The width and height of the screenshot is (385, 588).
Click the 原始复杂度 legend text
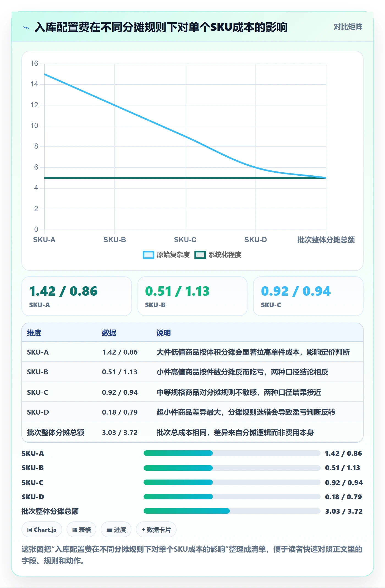[173, 255]
